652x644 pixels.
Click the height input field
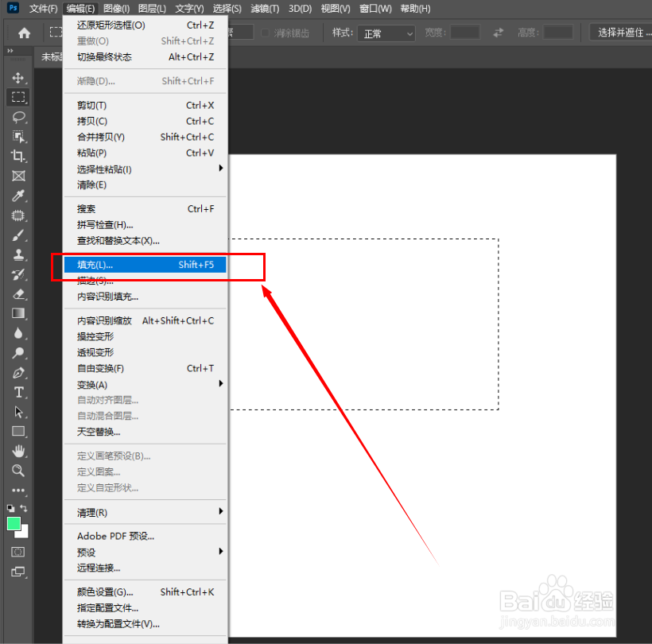[x=558, y=32]
